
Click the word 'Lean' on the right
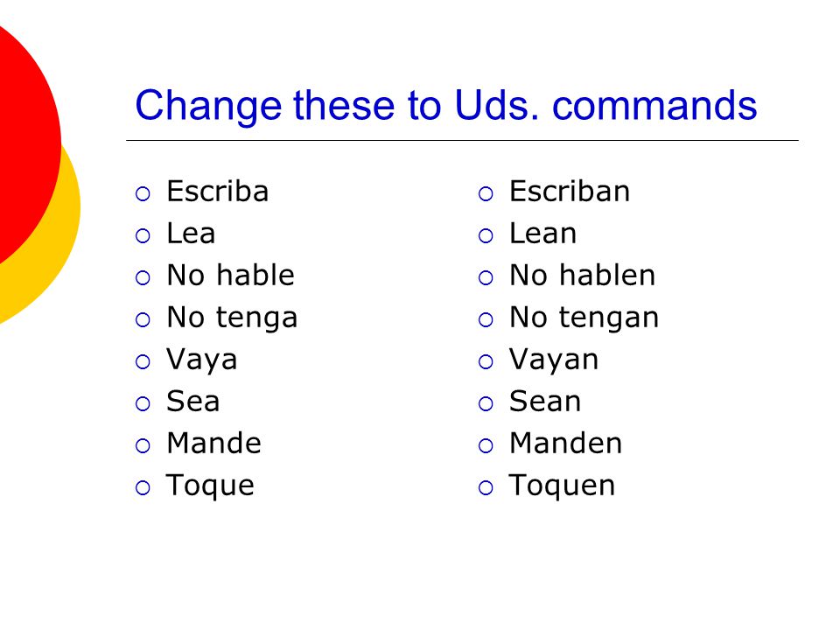coord(542,234)
